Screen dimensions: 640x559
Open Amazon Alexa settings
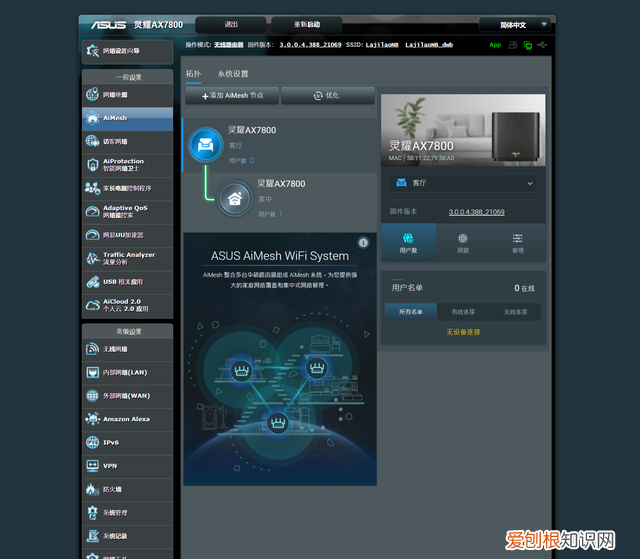pos(127,419)
